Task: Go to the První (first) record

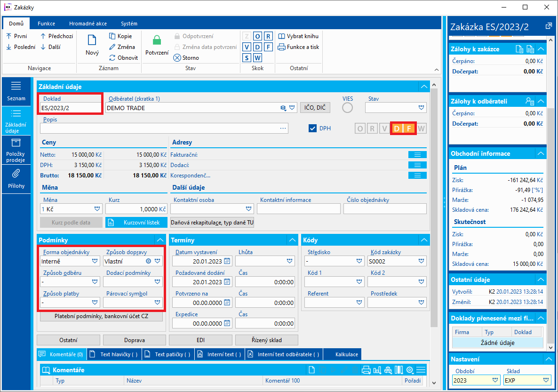Action: coord(16,36)
